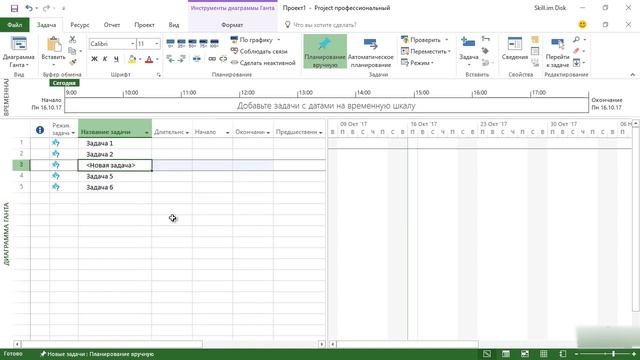
Task: Open the Начало column filter arrow
Action: coord(227,133)
